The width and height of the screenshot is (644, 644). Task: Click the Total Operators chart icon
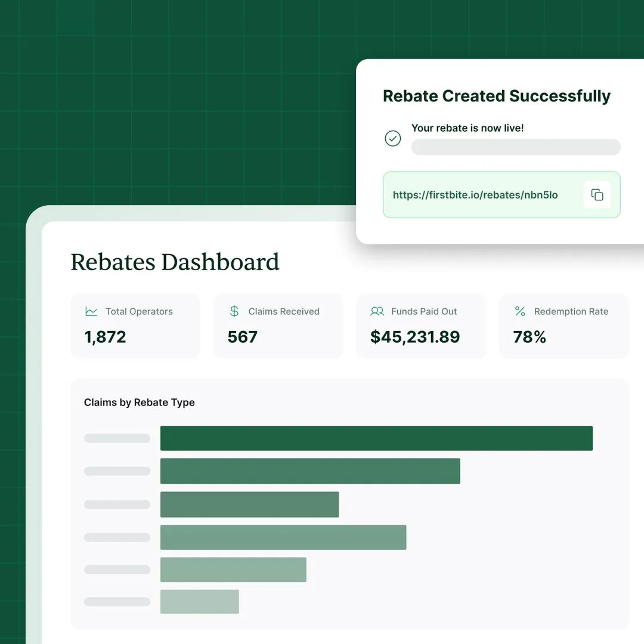point(91,311)
